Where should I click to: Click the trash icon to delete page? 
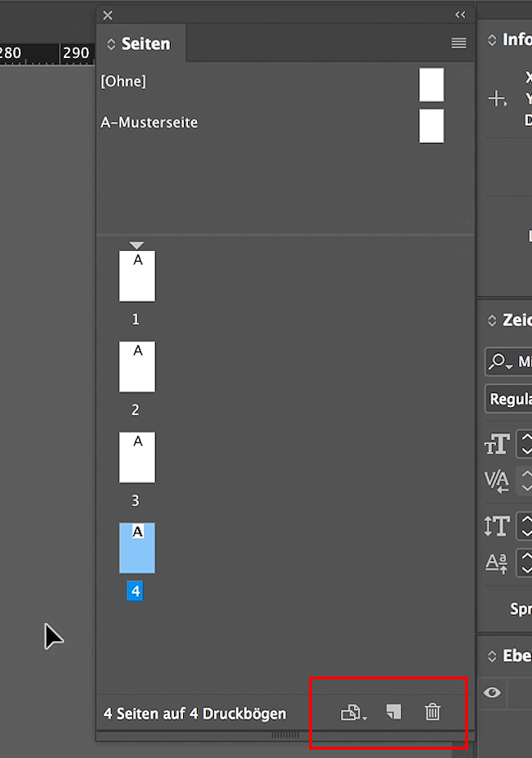click(432, 712)
